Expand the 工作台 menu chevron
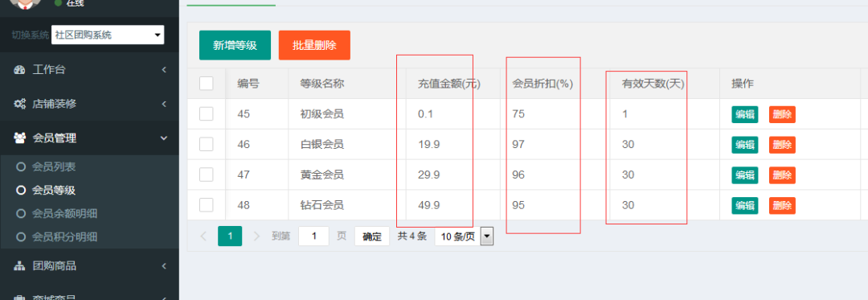Image resolution: width=868 pixels, height=300 pixels. (164, 70)
